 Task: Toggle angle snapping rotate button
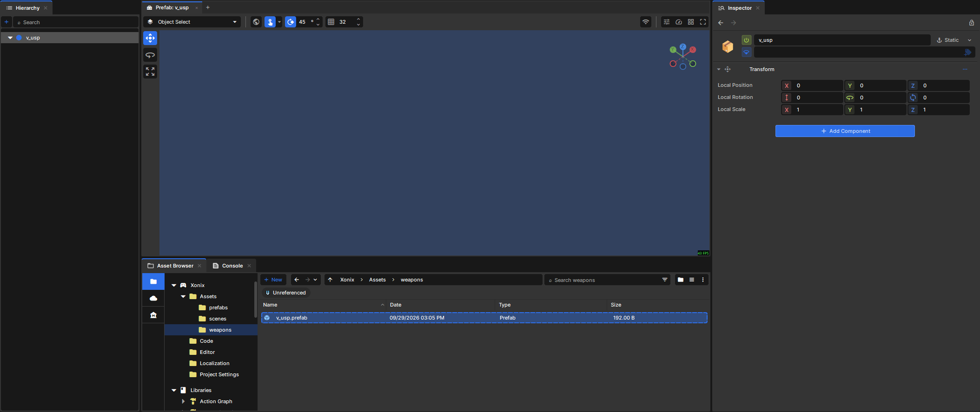pos(291,22)
